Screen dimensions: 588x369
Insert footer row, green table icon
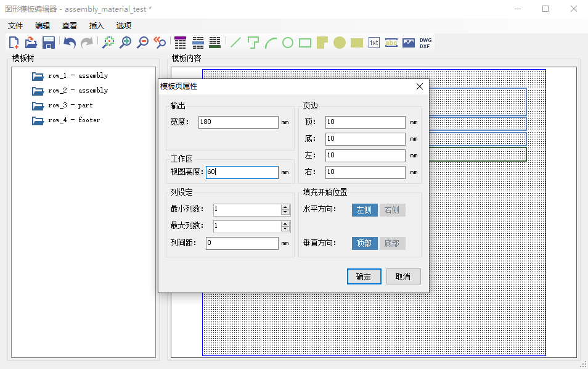(x=215, y=43)
